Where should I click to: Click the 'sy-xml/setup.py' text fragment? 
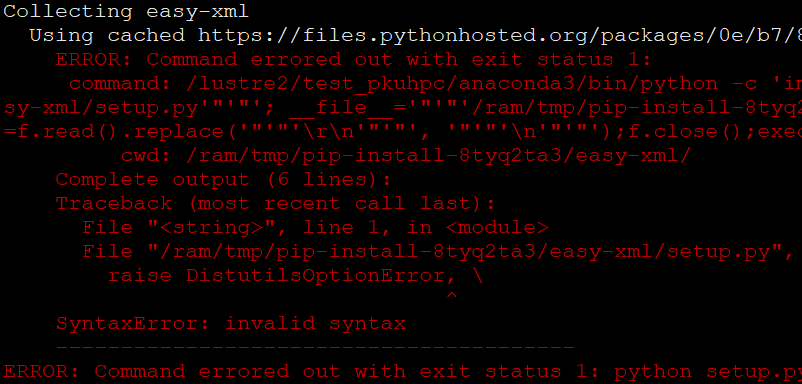[101, 108]
